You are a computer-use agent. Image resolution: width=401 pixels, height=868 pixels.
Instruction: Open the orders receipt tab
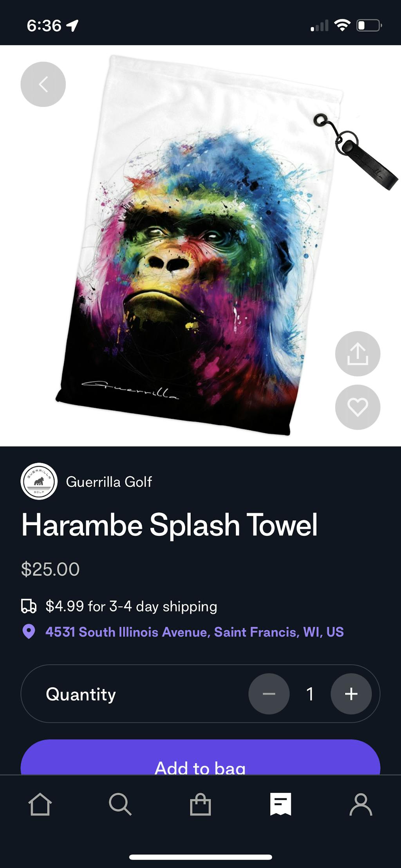[x=281, y=804]
